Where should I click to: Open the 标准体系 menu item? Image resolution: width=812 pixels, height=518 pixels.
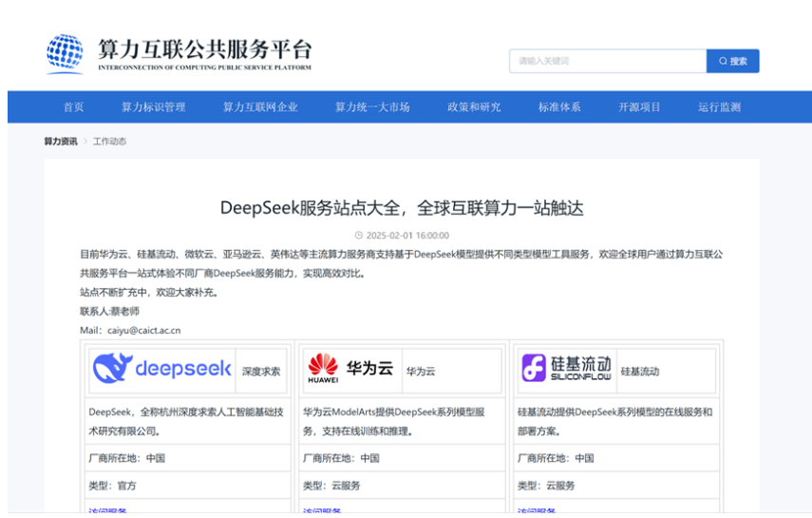559,107
